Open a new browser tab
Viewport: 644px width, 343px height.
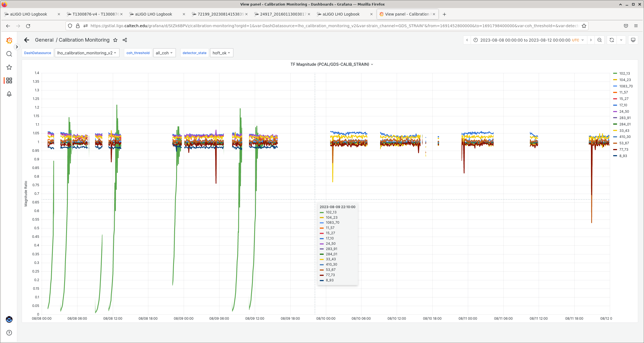pyautogui.click(x=444, y=14)
